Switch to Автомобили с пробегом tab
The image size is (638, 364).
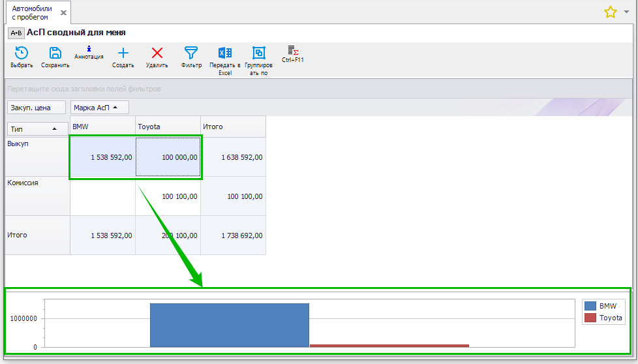pyautogui.click(x=31, y=12)
